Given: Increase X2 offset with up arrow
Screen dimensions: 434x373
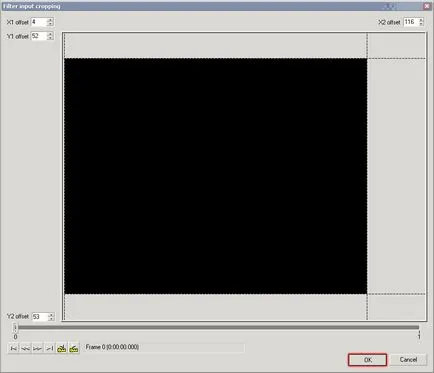Looking at the screenshot, I should pos(421,20).
